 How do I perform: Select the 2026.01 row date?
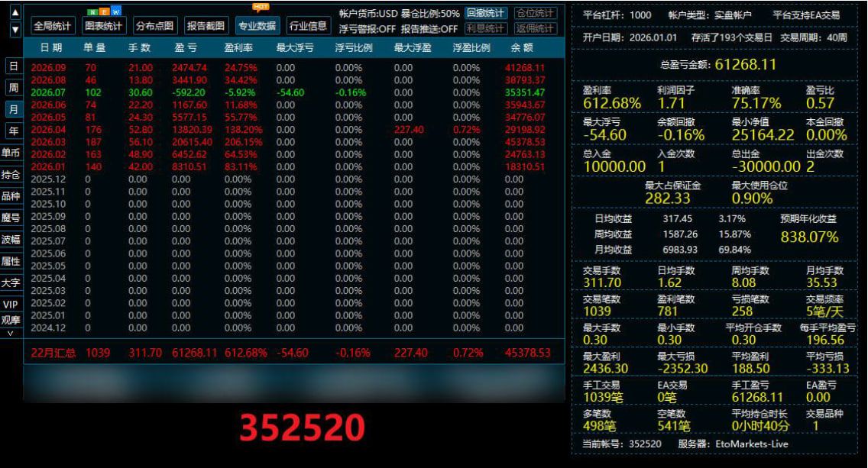pos(48,166)
